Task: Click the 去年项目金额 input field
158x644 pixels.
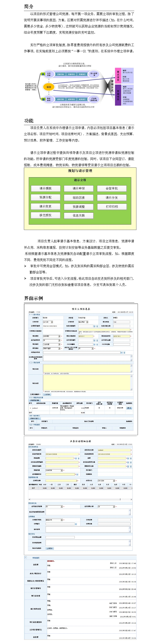Action: click(122, 340)
